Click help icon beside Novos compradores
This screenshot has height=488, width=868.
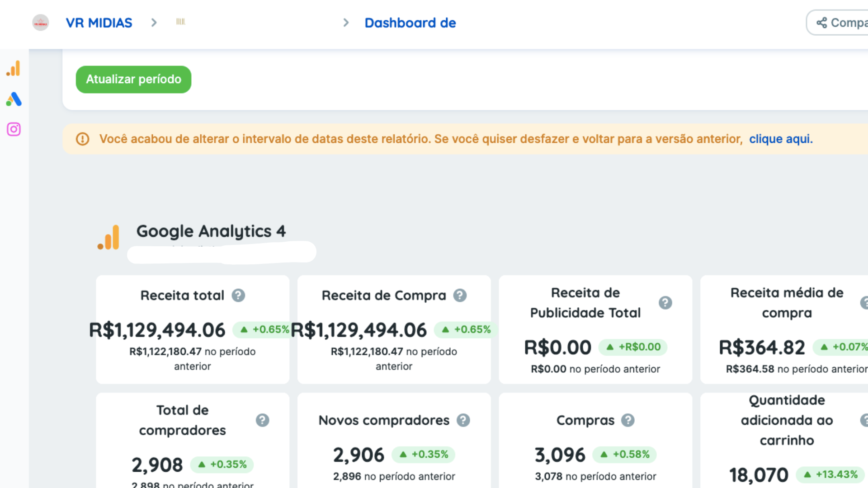pyautogui.click(x=463, y=420)
